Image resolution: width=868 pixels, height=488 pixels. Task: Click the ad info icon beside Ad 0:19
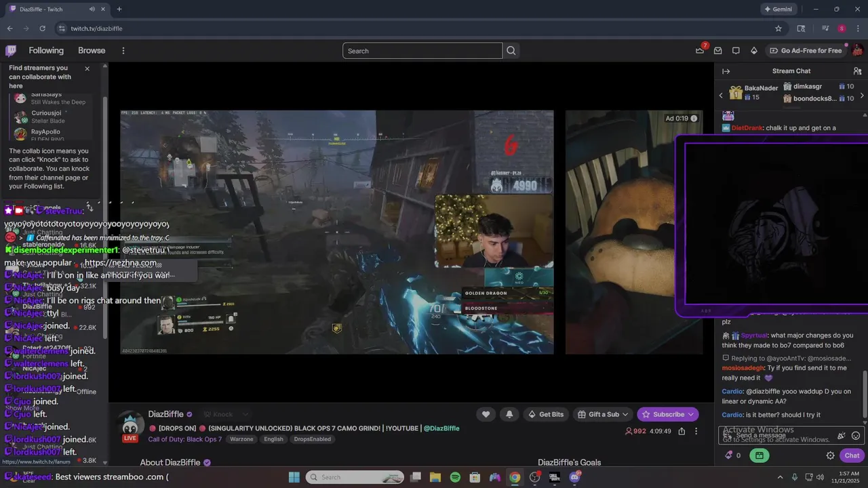694,119
